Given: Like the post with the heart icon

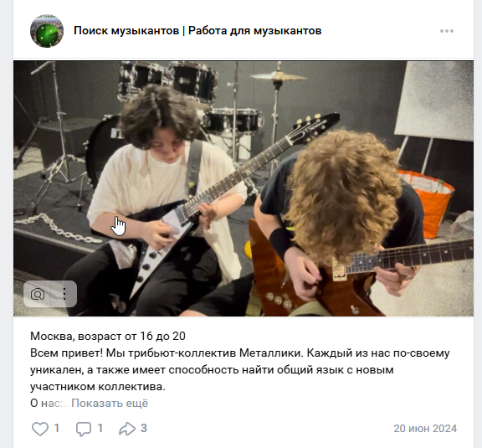Looking at the screenshot, I should pyautogui.click(x=40, y=429).
